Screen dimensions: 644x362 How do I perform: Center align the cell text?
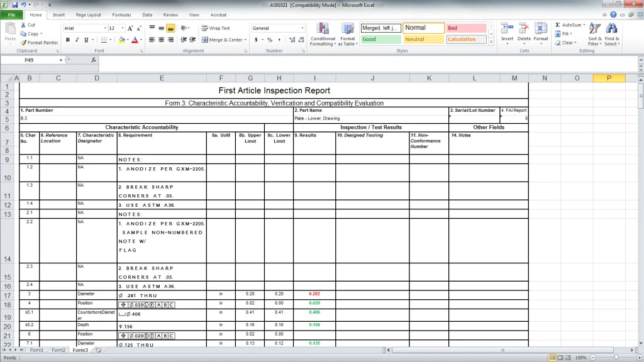pos(160,39)
